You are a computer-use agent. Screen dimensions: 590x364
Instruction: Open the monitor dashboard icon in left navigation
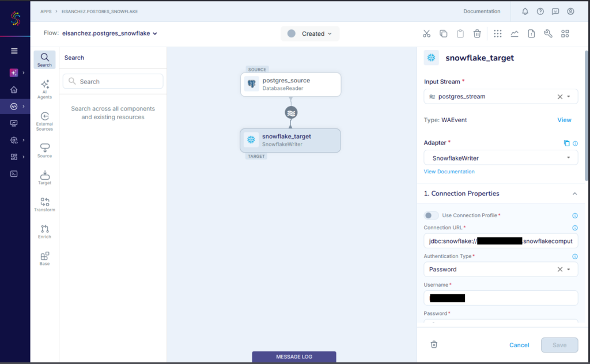coord(14,123)
